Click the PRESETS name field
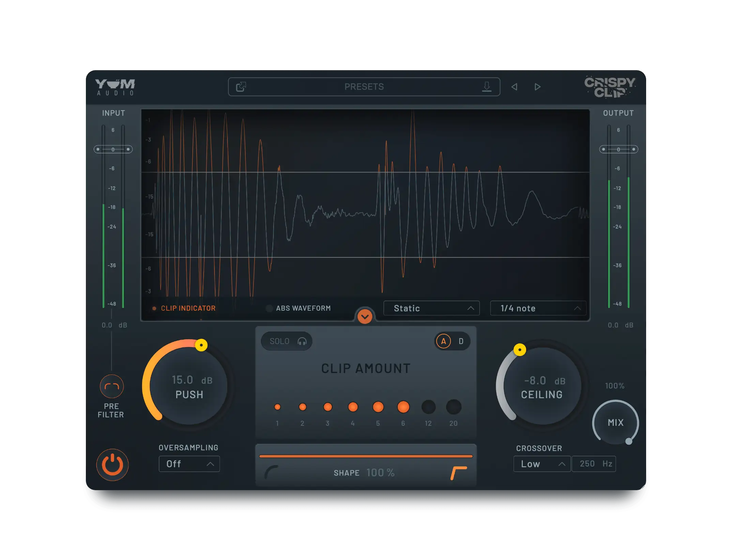This screenshot has height=560, width=732. coord(364,87)
